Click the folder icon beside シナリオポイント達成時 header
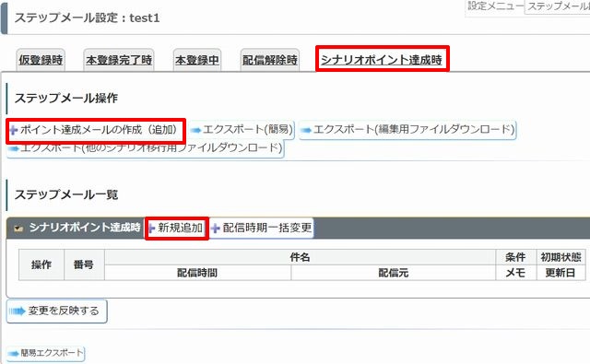Image resolution: width=590 pixels, height=364 pixels. pos(18,229)
